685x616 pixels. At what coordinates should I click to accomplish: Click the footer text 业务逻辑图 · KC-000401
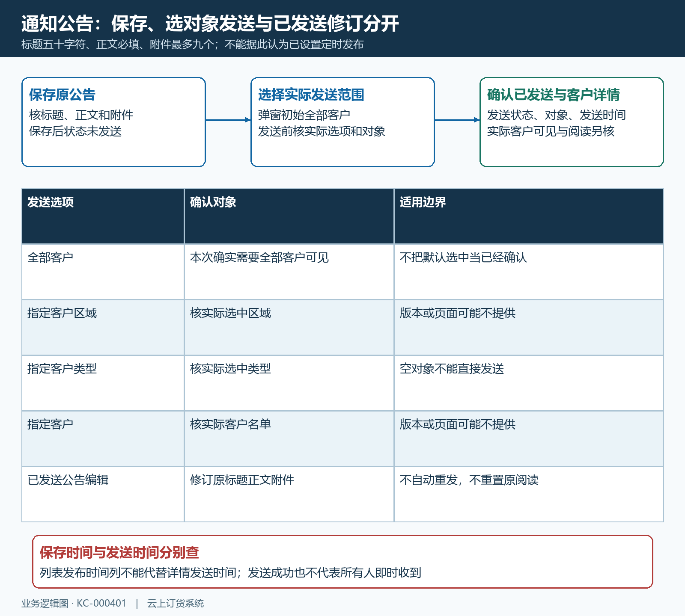click(x=74, y=604)
